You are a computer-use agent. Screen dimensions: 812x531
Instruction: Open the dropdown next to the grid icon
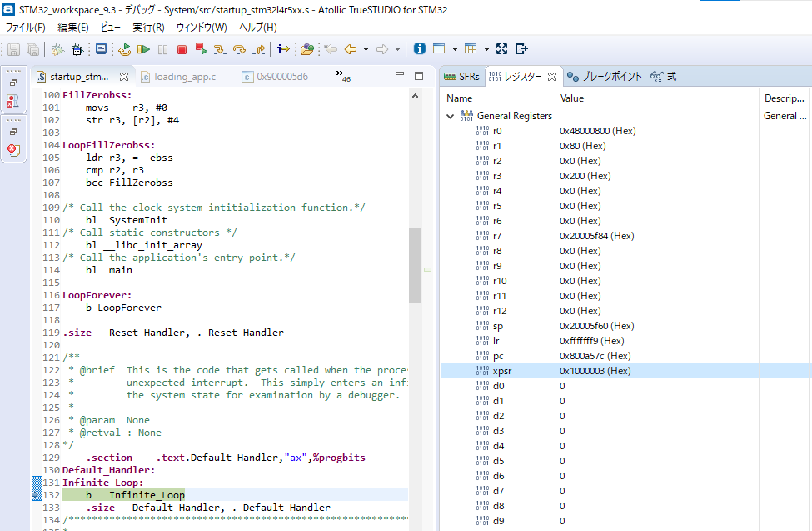coord(486,49)
